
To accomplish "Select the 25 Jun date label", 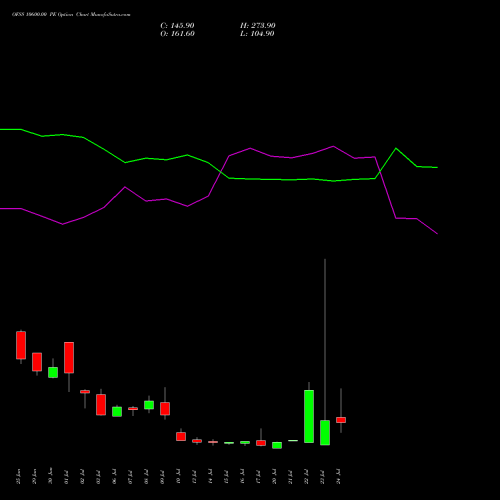I will 19,477.
